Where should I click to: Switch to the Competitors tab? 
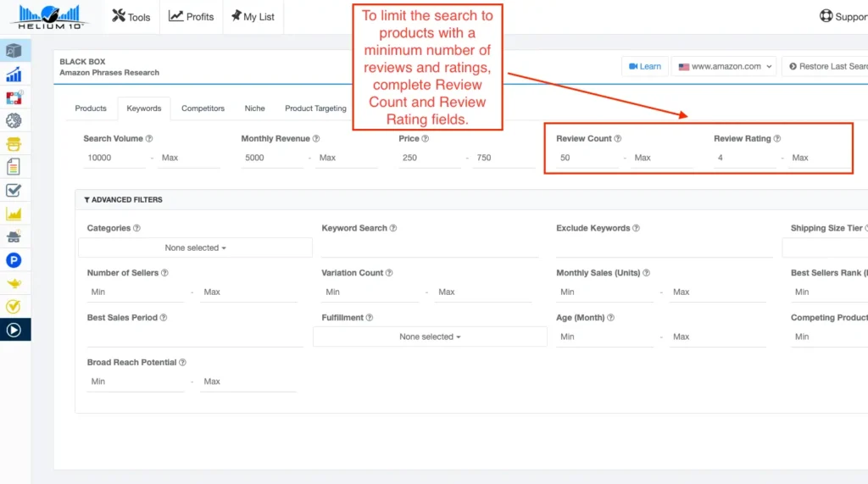point(203,108)
